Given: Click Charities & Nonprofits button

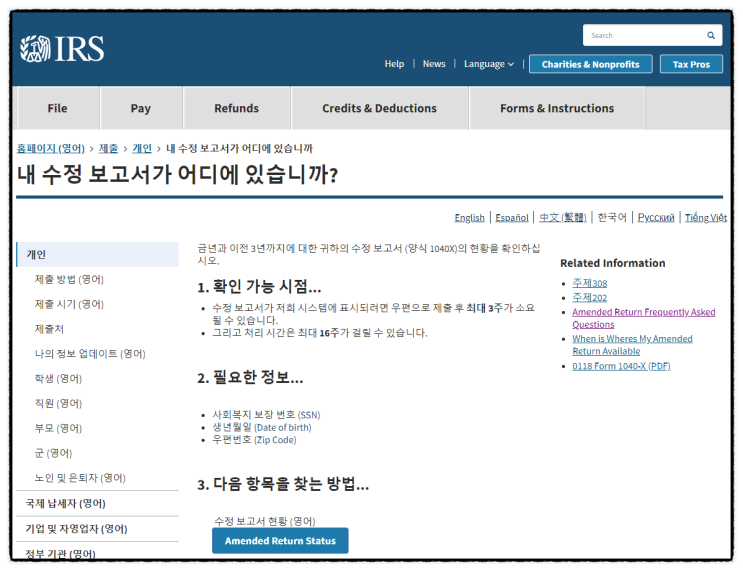Looking at the screenshot, I should 590,64.
